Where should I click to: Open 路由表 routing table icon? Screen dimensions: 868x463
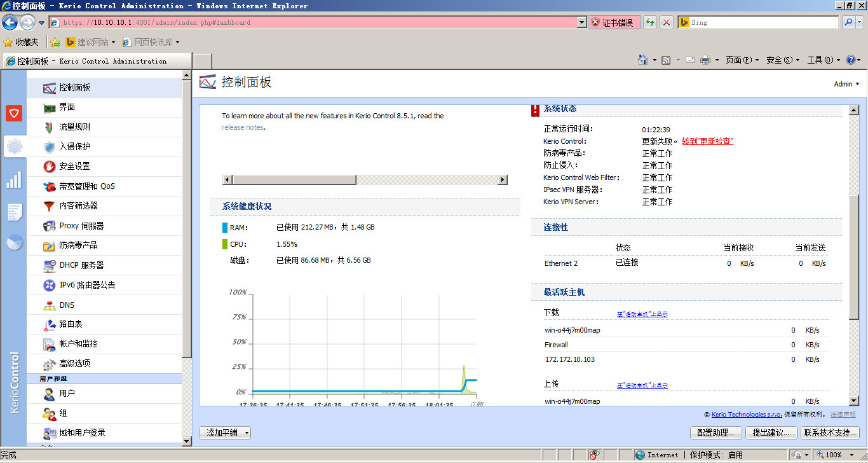pos(50,324)
